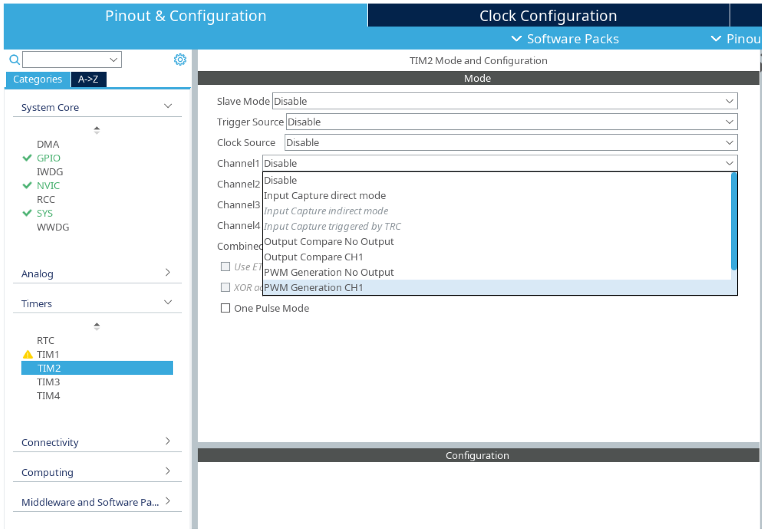Click the Channel1 dropdown list scrollbar
Screen dimensions: 763x532
(x=734, y=221)
